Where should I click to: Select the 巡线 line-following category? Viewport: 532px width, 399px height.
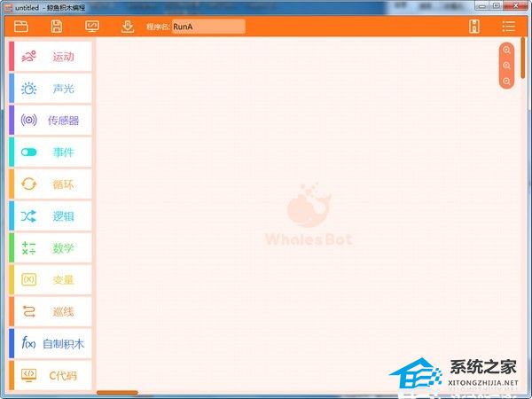click(x=51, y=311)
